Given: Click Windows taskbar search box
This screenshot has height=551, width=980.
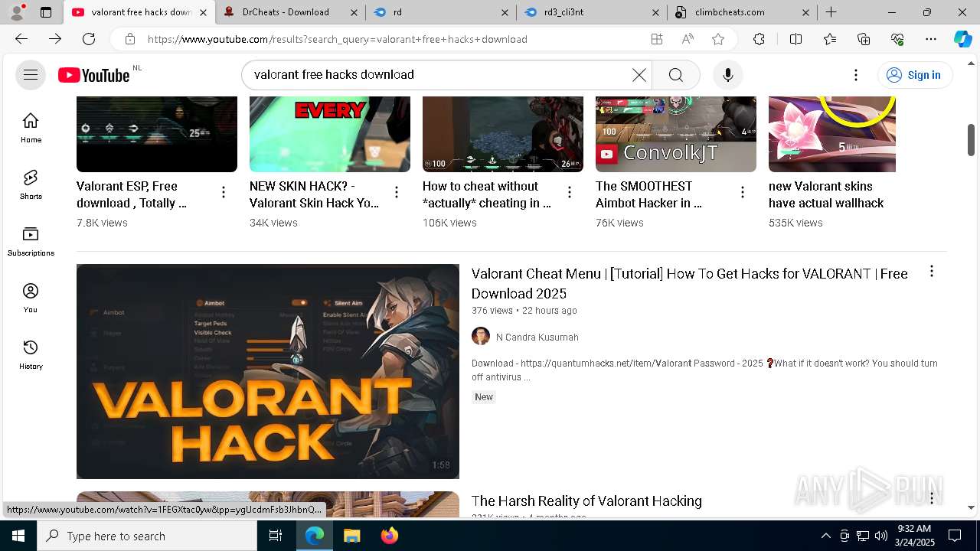Looking at the screenshot, I should click(x=147, y=536).
